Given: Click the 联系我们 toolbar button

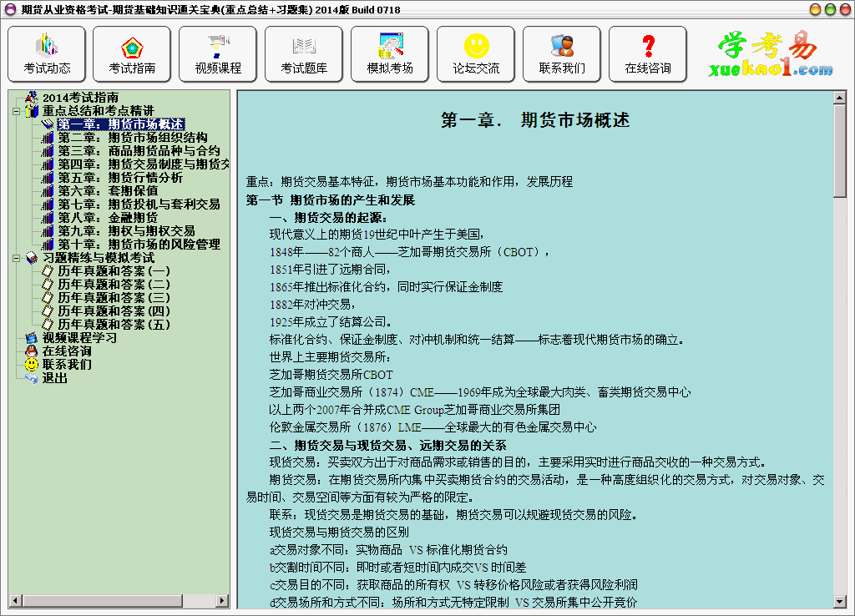Looking at the screenshot, I should pos(562,54).
